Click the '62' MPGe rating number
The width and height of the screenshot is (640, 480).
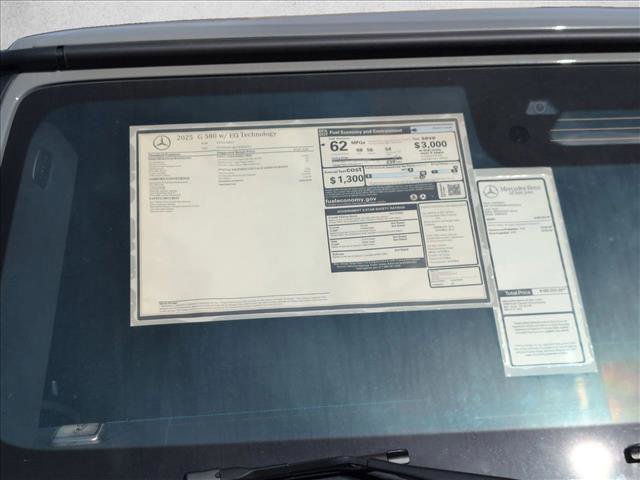click(x=339, y=146)
